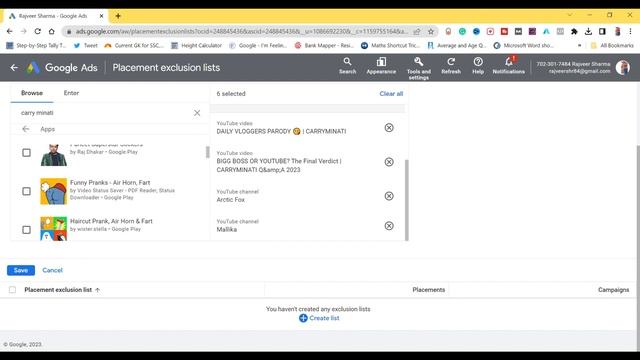Refresh the Google Ads data
Screen dimensions: 640x360
pyautogui.click(x=451, y=66)
